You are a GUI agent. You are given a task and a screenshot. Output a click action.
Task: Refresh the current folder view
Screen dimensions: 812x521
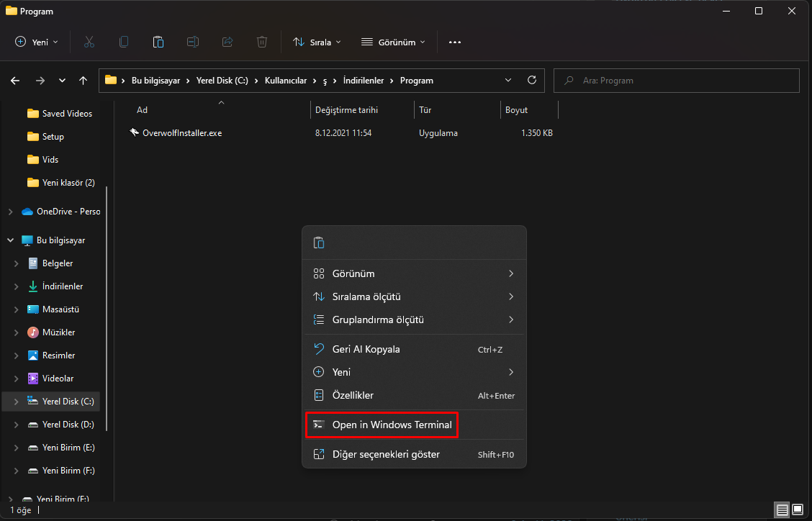(x=532, y=81)
